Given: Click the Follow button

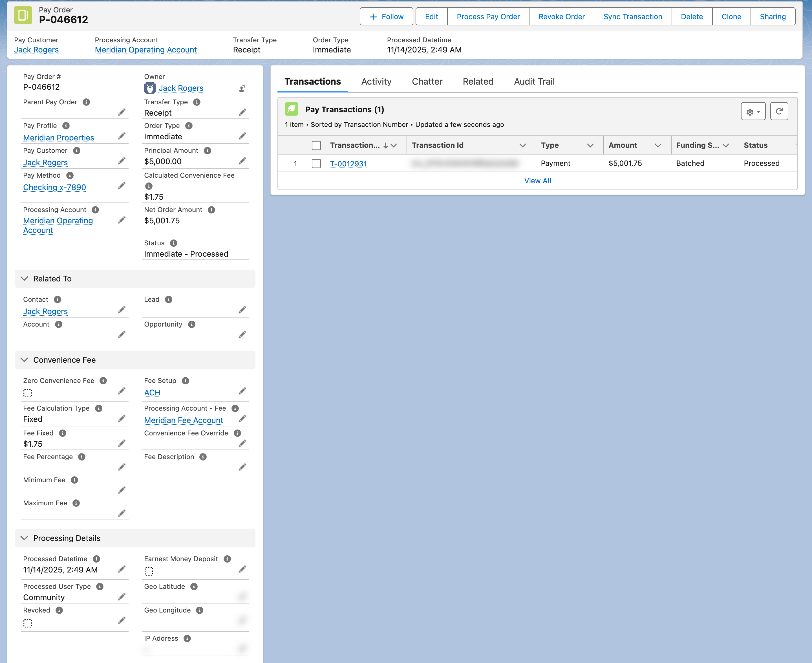Looking at the screenshot, I should pos(386,16).
